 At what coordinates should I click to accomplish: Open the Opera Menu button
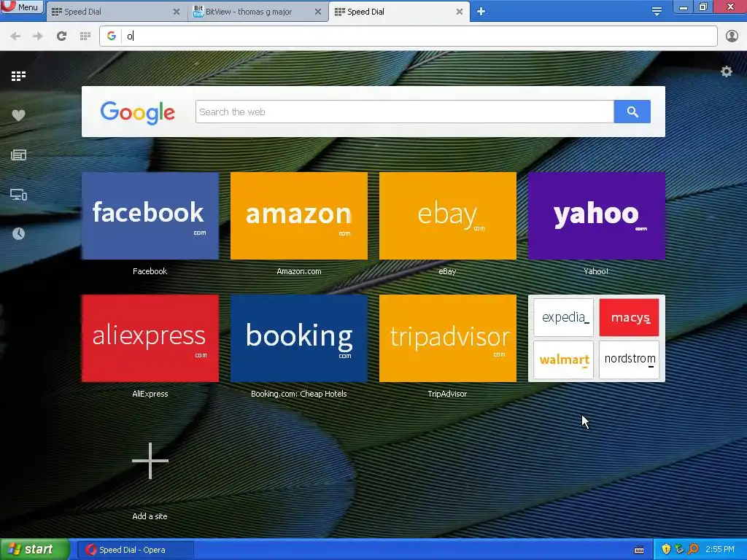tap(21, 7)
